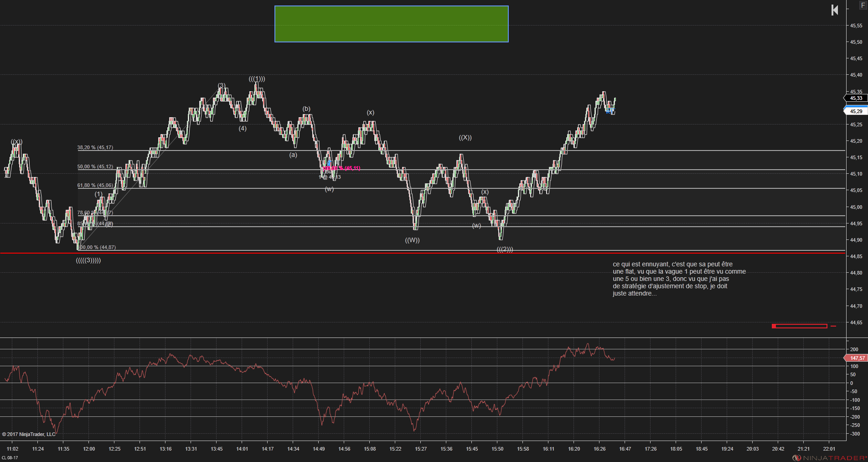The height and width of the screenshot is (462, 868).
Task: Click the 45,33 current price marker
Action: [856, 98]
